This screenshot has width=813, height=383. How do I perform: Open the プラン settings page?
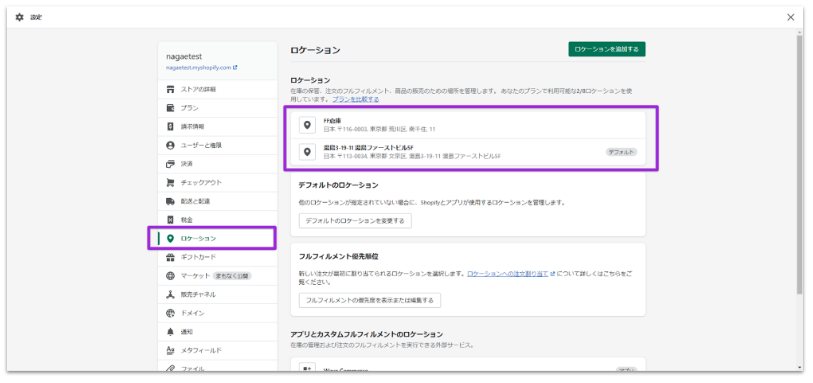218,108
